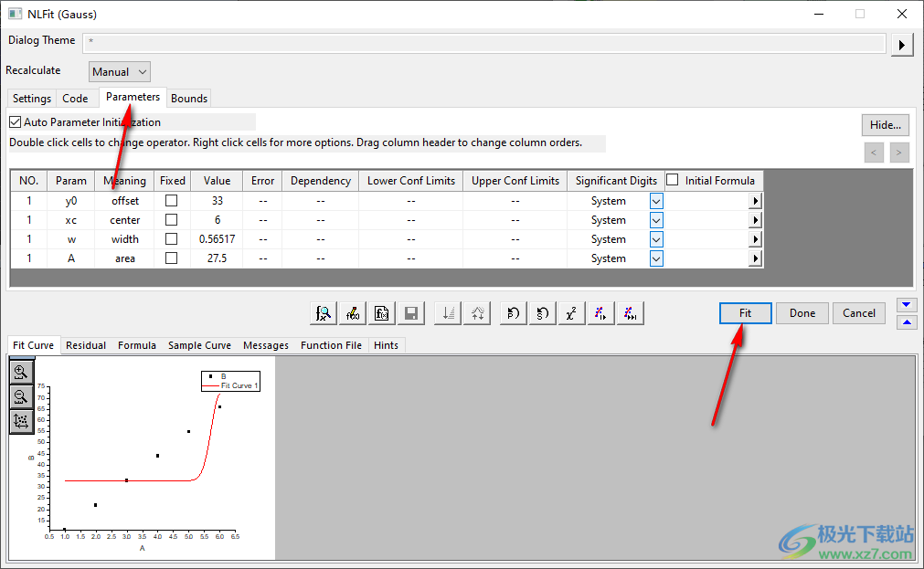Open the Dialog Theme arrow menu
924x569 pixels.
[x=902, y=45]
